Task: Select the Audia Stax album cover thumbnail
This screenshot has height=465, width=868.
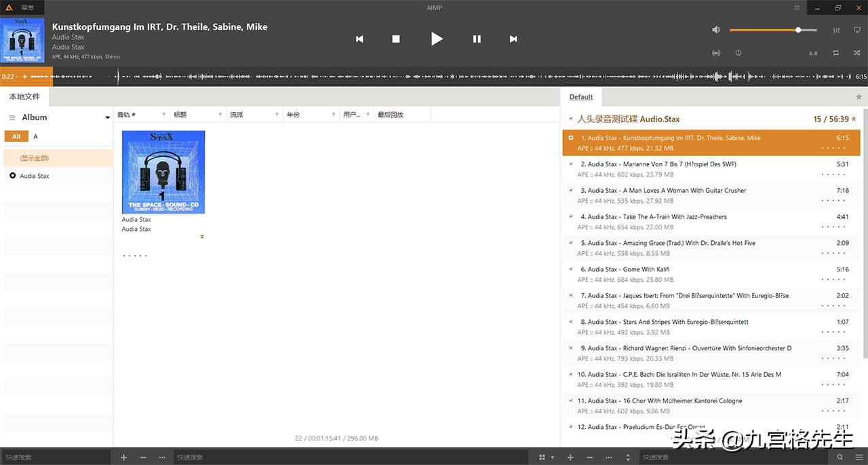Action: click(163, 172)
